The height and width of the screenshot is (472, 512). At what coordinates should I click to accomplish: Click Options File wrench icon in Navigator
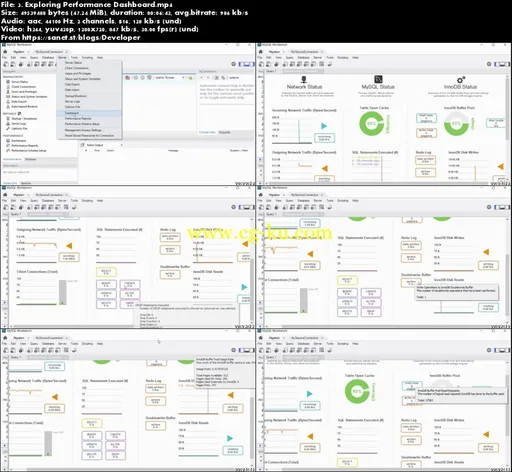click(x=8, y=129)
